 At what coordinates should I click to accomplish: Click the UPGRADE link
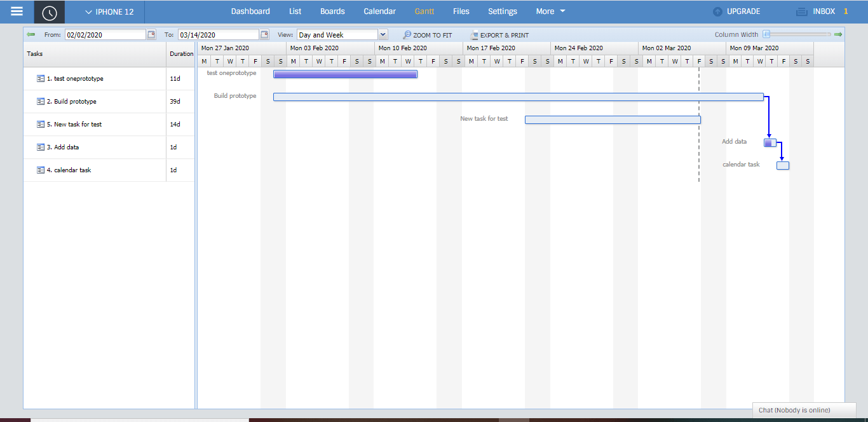pyautogui.click(x=743, y=11)
